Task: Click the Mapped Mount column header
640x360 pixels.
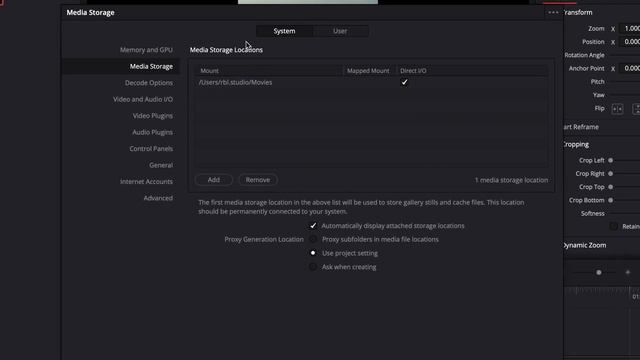Action: (x=368, y=71)
